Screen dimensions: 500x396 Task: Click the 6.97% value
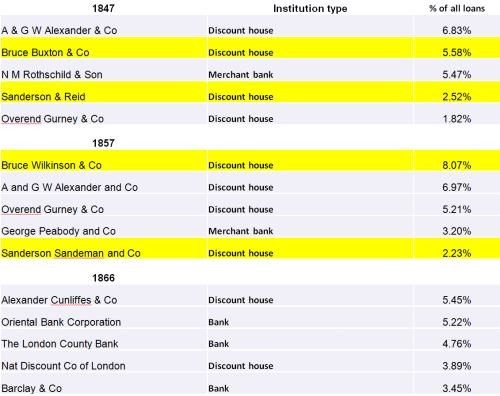[457, 187]
